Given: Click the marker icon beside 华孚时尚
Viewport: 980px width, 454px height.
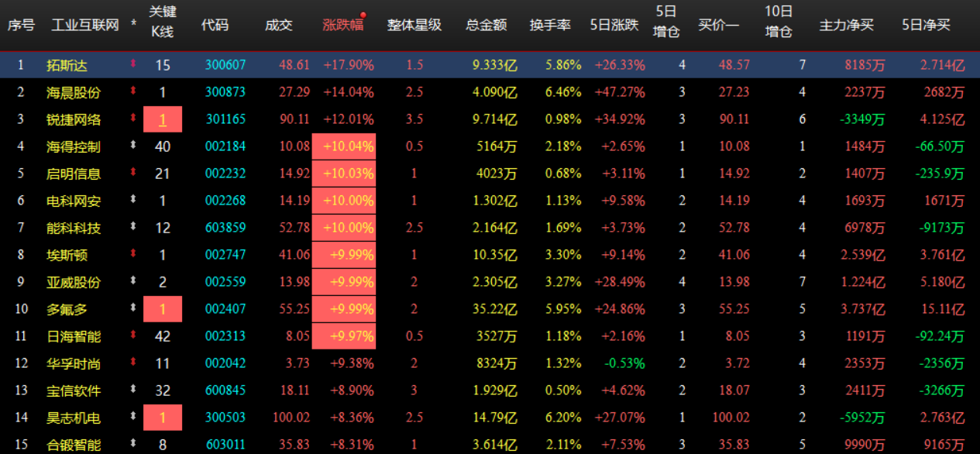Looking at the screenshot, I should click(x=133, y=363).
